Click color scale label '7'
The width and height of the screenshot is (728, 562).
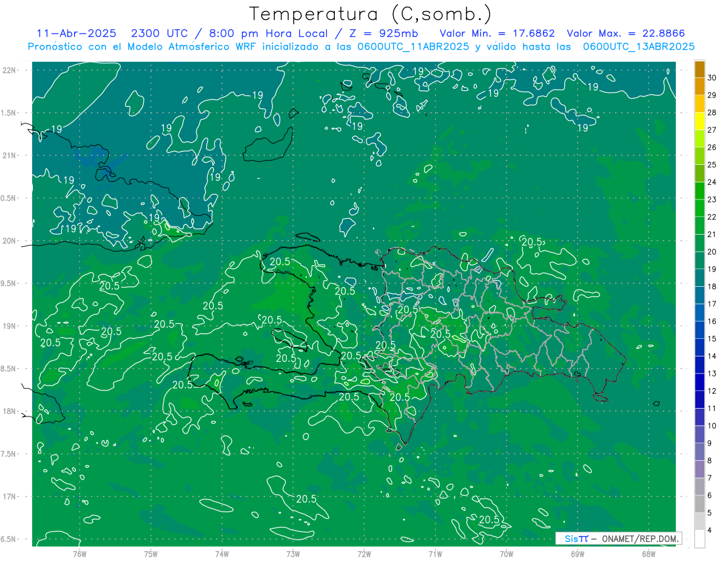point(710,478)
